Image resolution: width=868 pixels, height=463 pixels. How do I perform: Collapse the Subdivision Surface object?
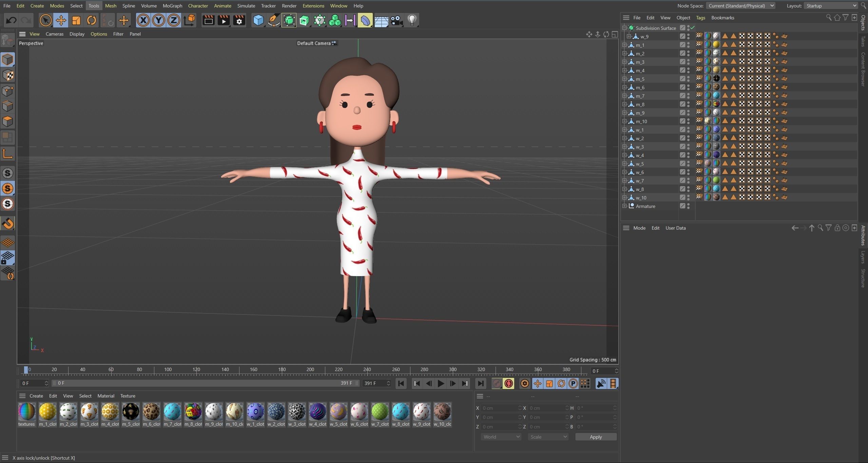pos(624,28)
